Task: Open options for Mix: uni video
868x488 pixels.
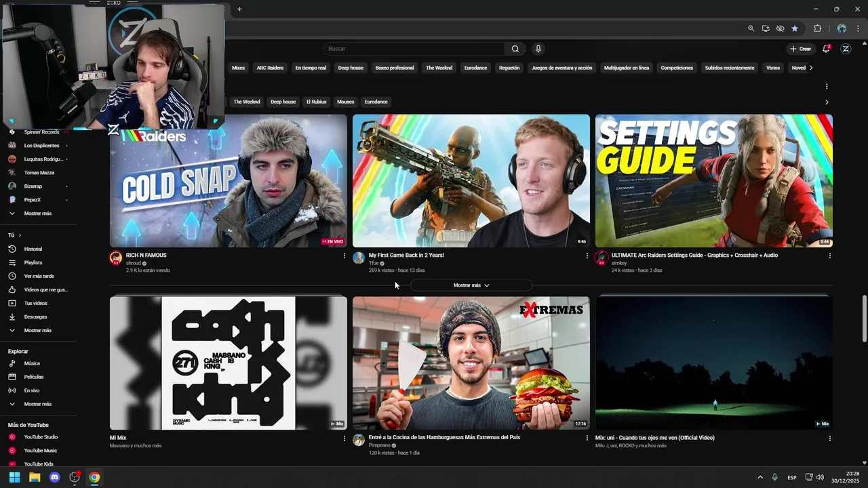Action: point(829,439)
